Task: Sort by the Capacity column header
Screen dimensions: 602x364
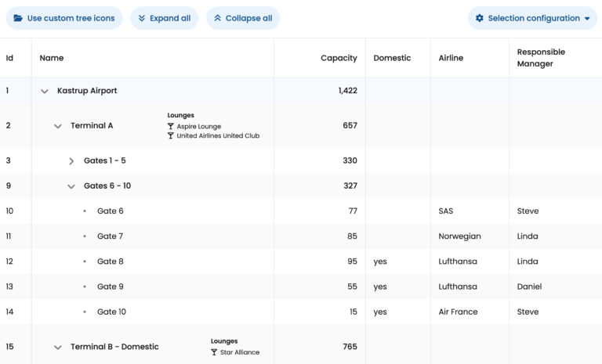Action: 339,58
